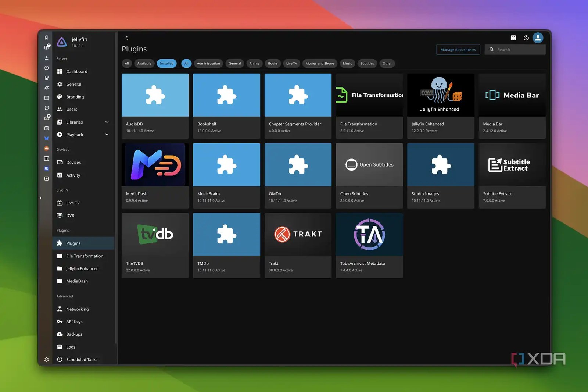Open the mail icon with badge 9

[x=47, y=117]
